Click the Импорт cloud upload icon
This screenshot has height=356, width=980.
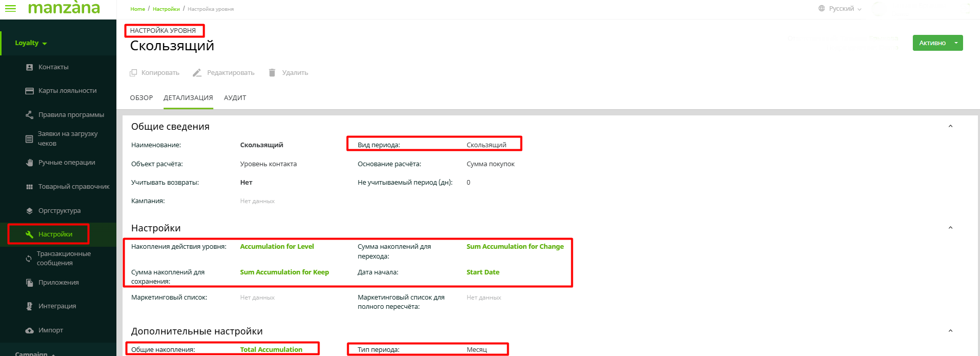click(29, 330)
